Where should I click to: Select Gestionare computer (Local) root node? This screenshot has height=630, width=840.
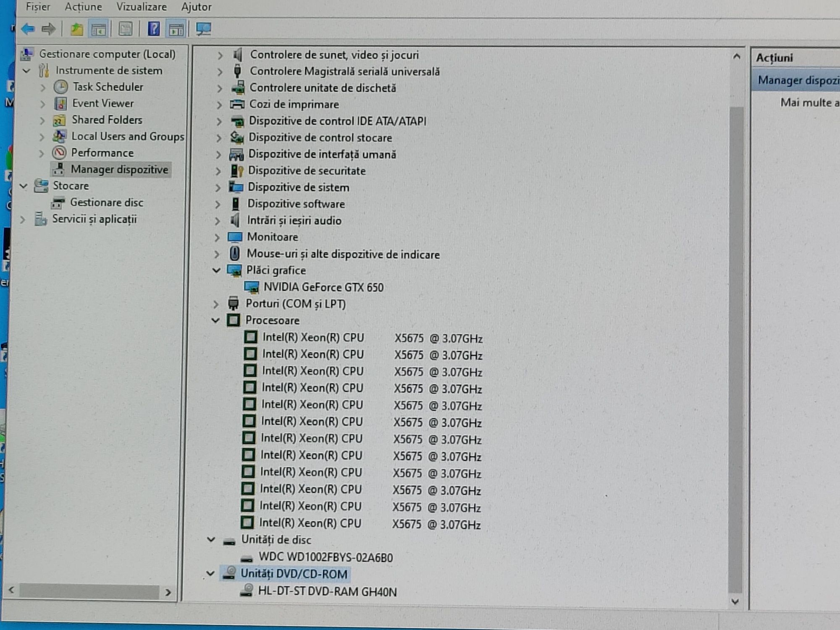[x=108, y=54]
